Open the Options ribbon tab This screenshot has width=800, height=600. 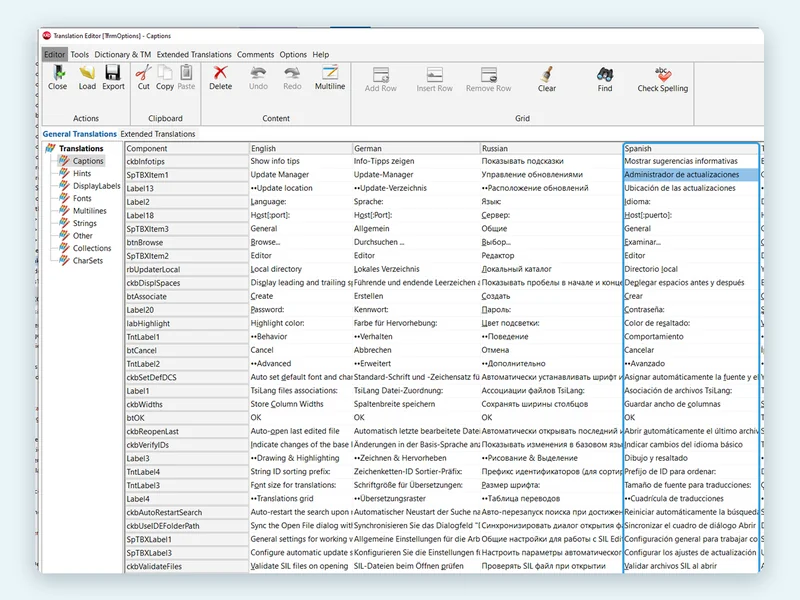(293, 54)
